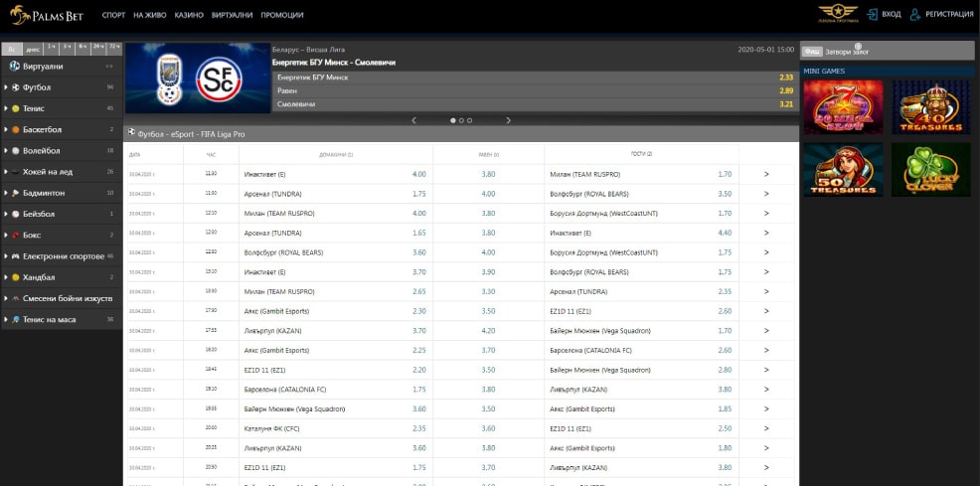This screenshot has width=980, height=486.
Task: Open the КАЗИНО menu item
Action: tap(189, 16)
